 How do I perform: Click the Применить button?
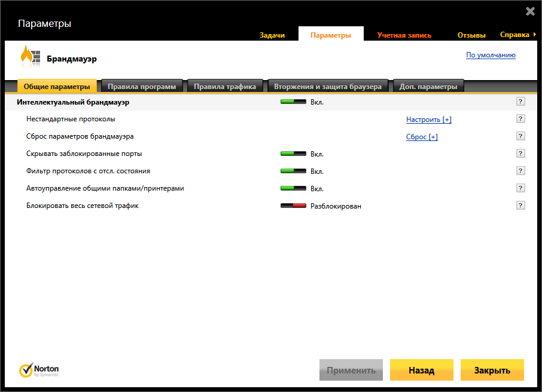coord(351,370)
